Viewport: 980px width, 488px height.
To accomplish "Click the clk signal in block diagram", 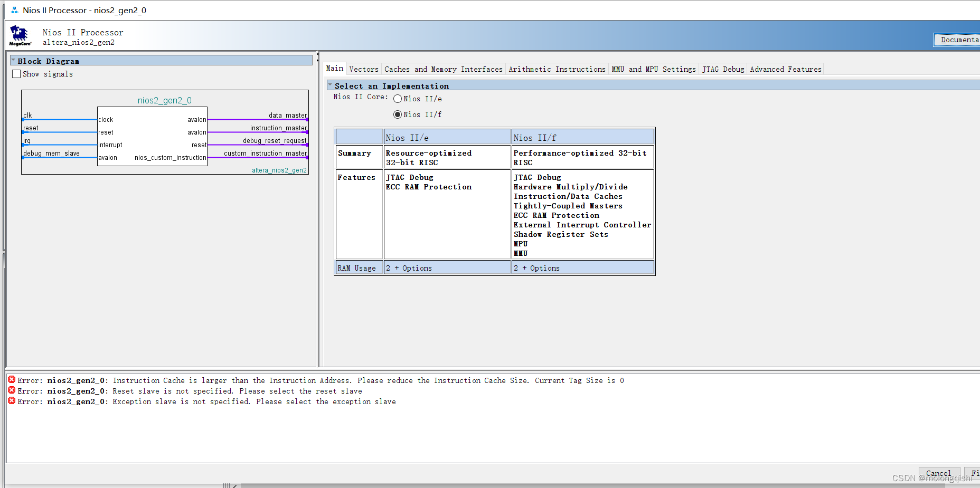I will [27, 115].
